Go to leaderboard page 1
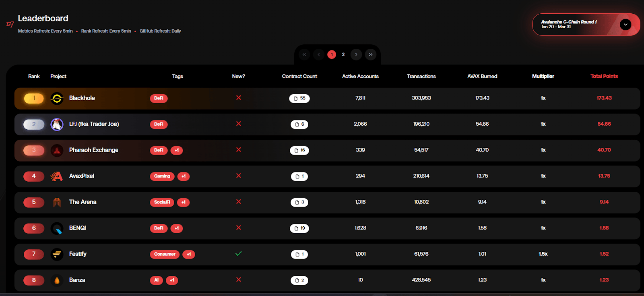The width and height of the screenshot is (644, 296). [x=332, y=54]
